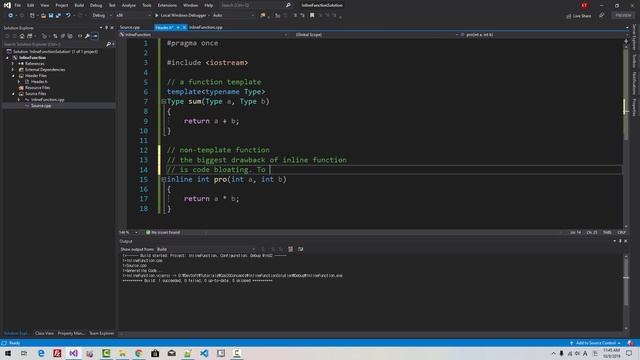The width and height of the screenshot is (640, 360).
Task: Open the Windows Start menu
Action: click(8, 353)
